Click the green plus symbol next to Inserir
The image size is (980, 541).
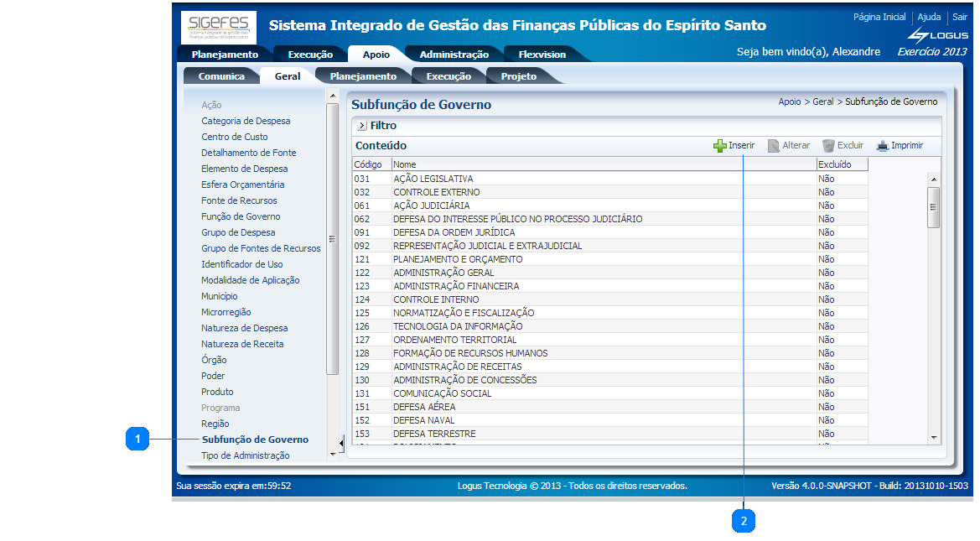(718, 145)
